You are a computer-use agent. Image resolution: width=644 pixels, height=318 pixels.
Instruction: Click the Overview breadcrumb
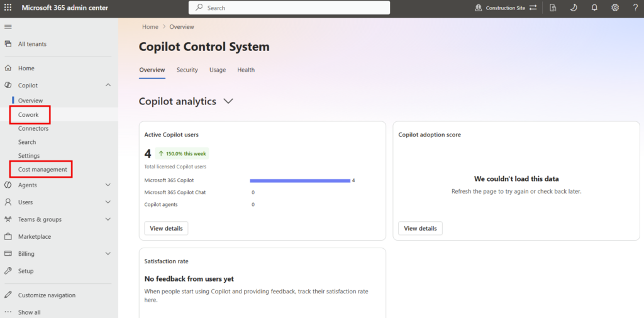(x=182, y=26)
